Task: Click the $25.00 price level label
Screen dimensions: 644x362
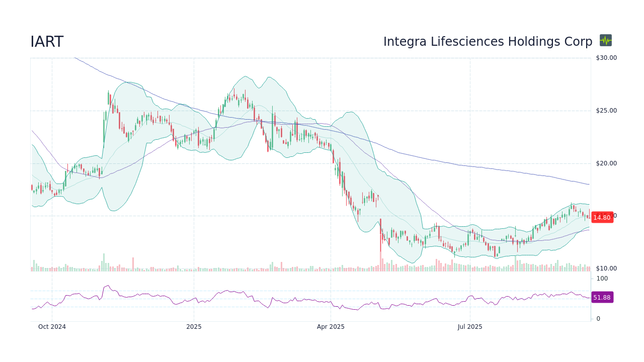Action: coord(606,110)
